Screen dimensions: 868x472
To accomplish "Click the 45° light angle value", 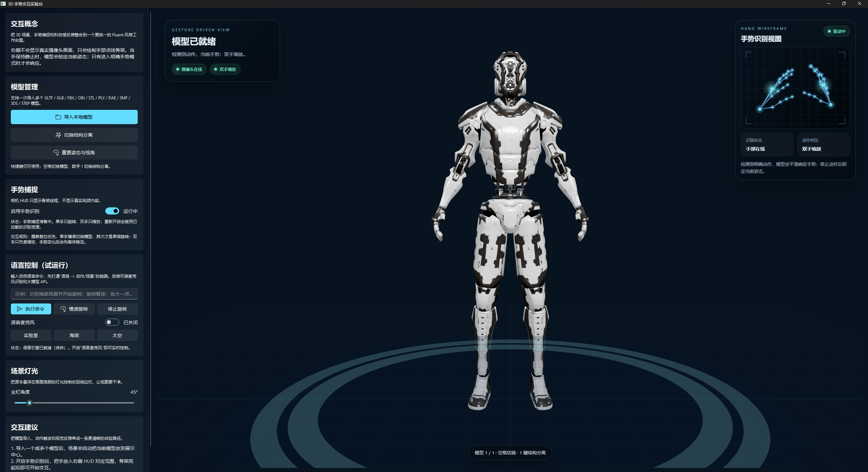I will (134, 392).
